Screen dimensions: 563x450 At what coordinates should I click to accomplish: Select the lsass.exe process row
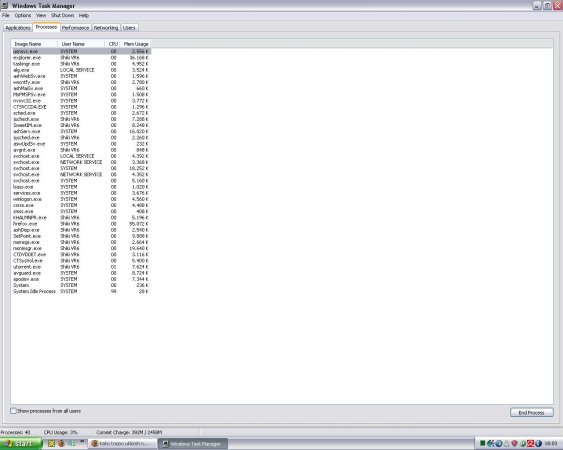coord(81,187)
